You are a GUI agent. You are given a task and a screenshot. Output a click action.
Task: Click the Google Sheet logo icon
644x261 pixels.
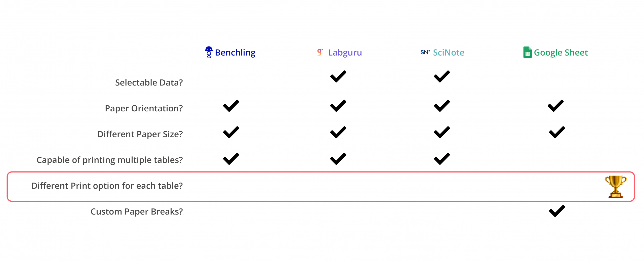527,52
